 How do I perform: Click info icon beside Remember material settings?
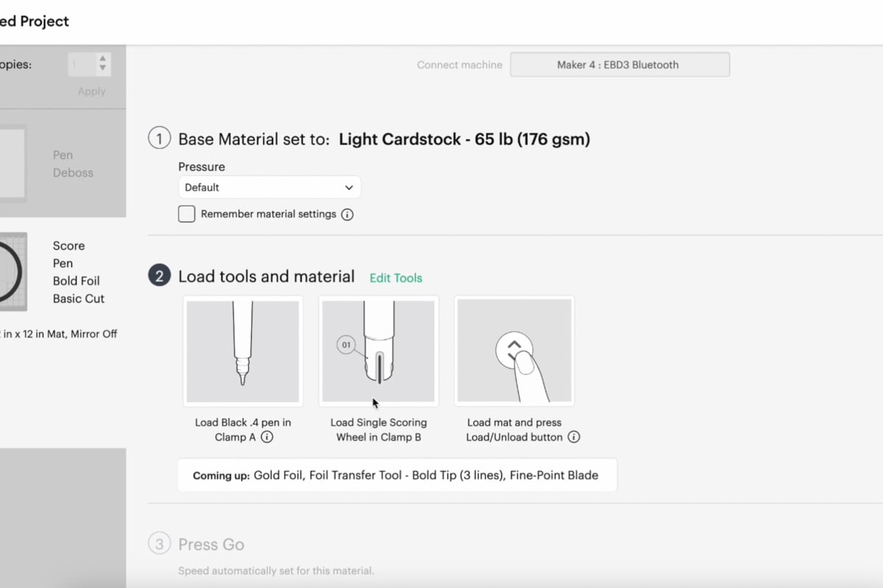tap(347, 215)
